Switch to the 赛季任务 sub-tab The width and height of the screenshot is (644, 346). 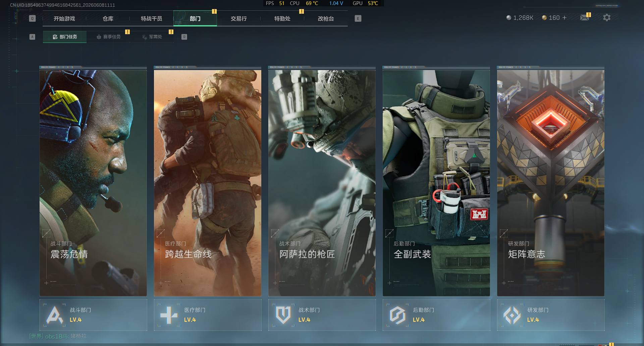click(108, 37)
